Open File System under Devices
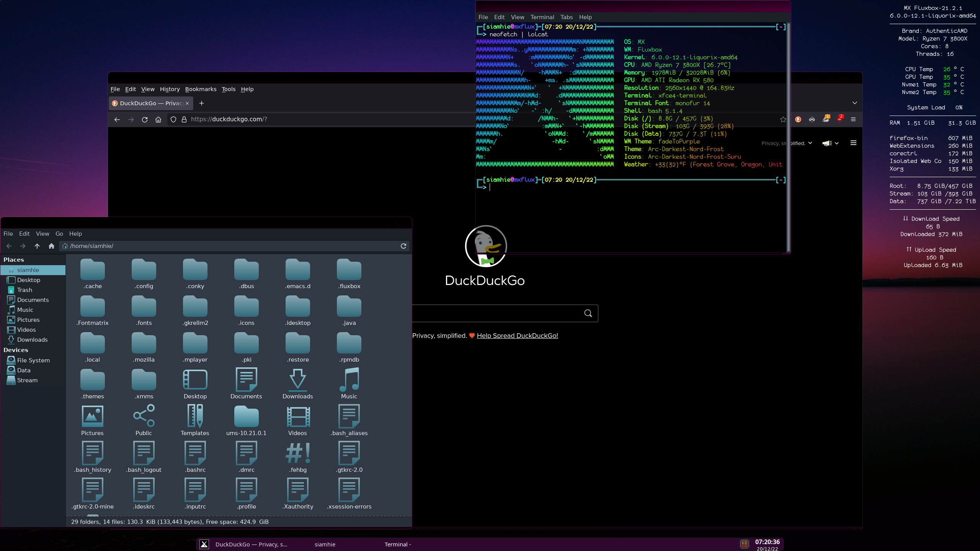The image size is (980, 551). (x=33, y=360)
